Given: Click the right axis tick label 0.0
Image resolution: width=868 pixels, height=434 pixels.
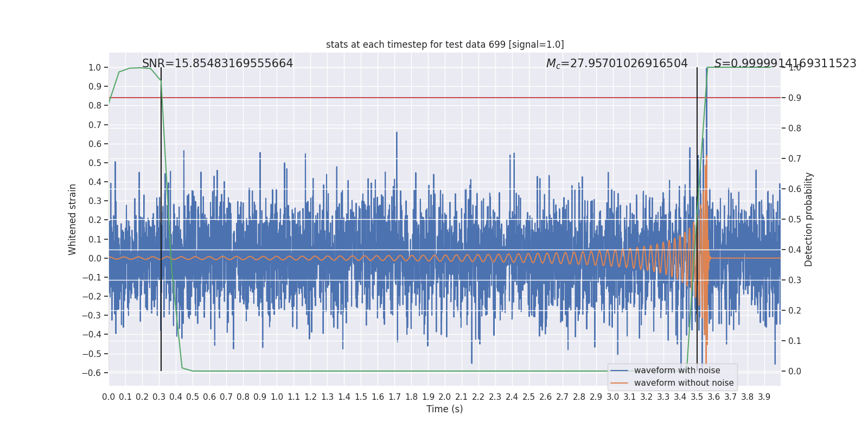Looking at the screenshot, I should coord(795,372).
